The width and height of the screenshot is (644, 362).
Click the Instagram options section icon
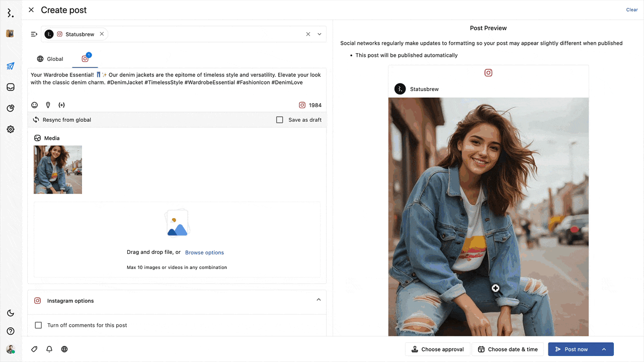pos(37,301)
